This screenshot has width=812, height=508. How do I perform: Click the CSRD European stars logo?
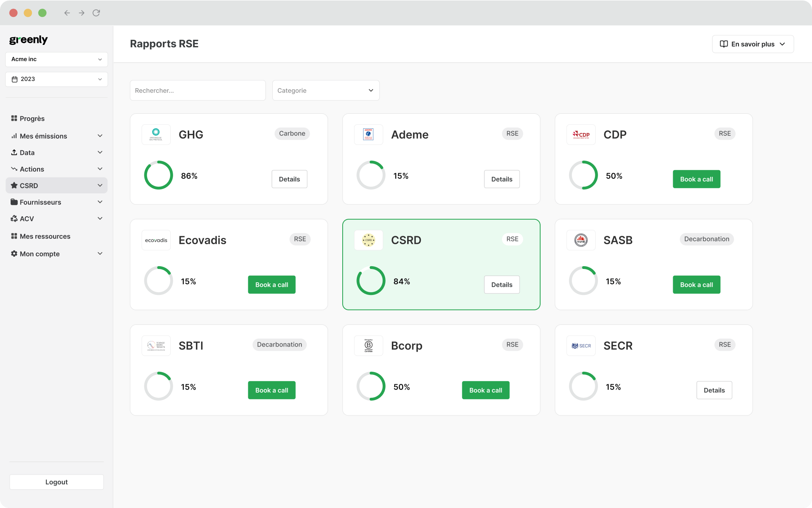pyautogui.click(x=368, y=240)
